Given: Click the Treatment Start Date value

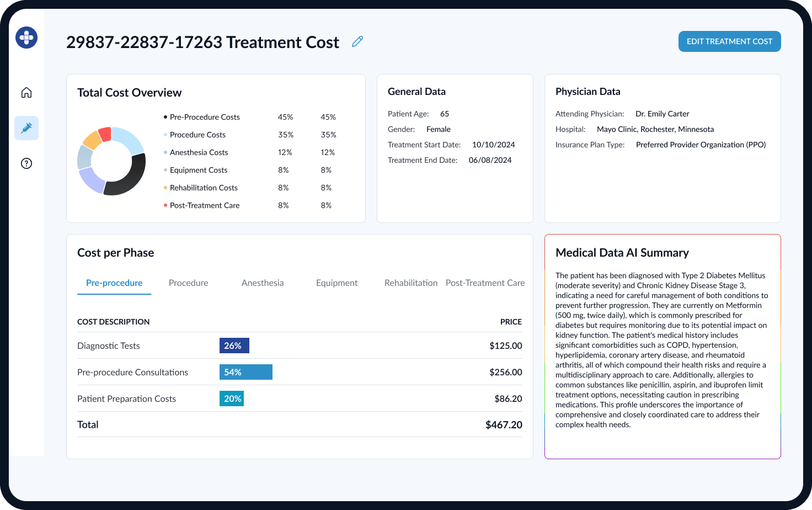Looking at the screenshot, I should tap(494, 145).
